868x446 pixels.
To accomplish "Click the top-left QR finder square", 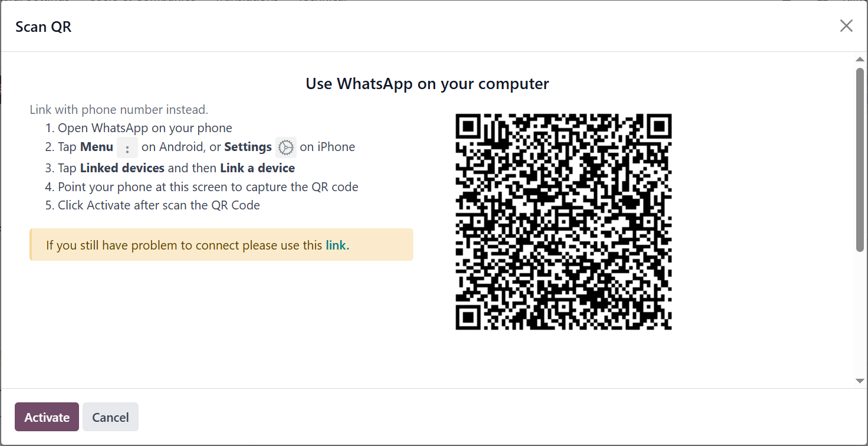I will 469,127.
